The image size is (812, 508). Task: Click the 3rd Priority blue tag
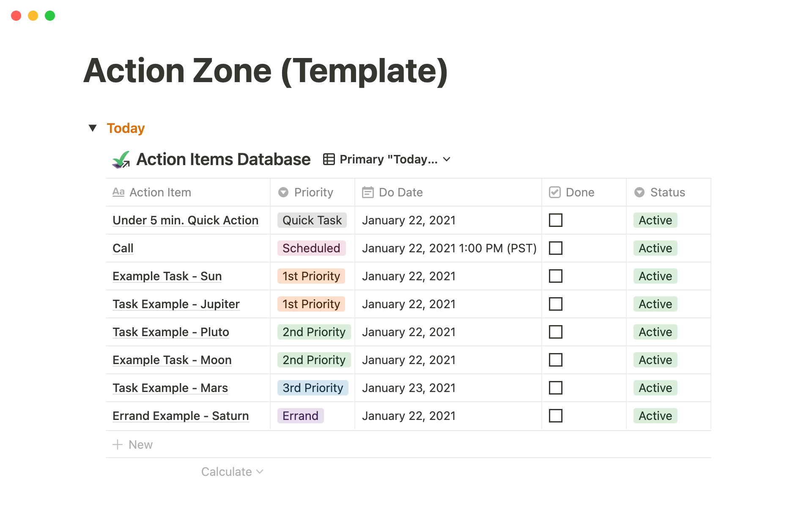(313, 388)
